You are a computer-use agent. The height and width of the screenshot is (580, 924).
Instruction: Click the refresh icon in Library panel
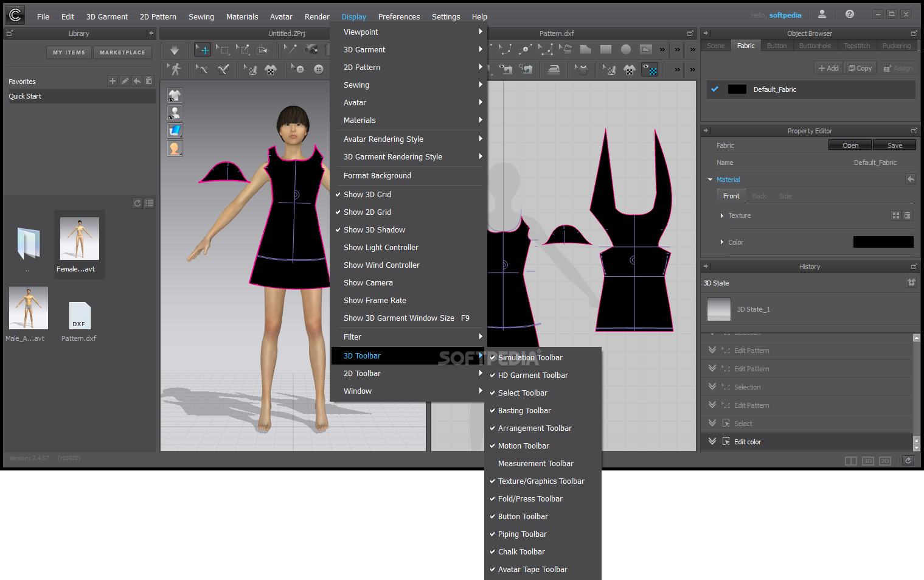pyautogui.click(x=137, y=203)
